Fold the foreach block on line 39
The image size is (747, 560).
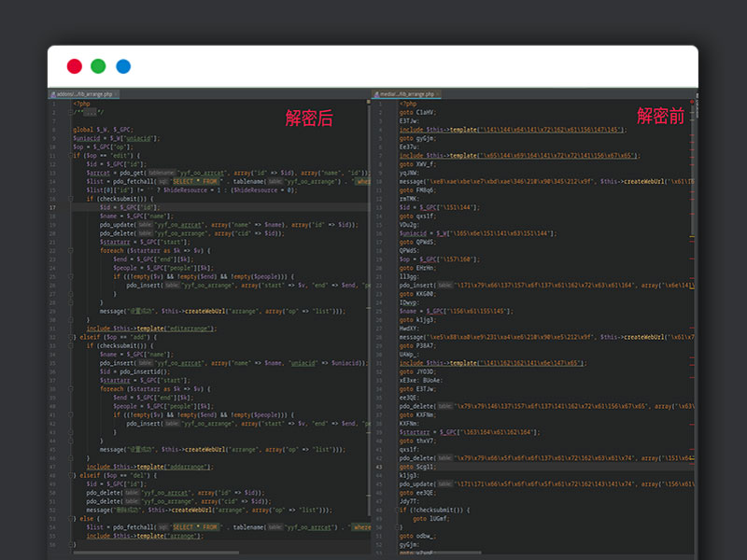[x=70, y=388]
